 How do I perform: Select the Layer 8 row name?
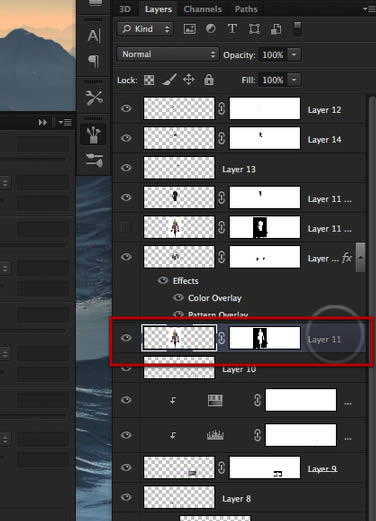pos(236,499)
